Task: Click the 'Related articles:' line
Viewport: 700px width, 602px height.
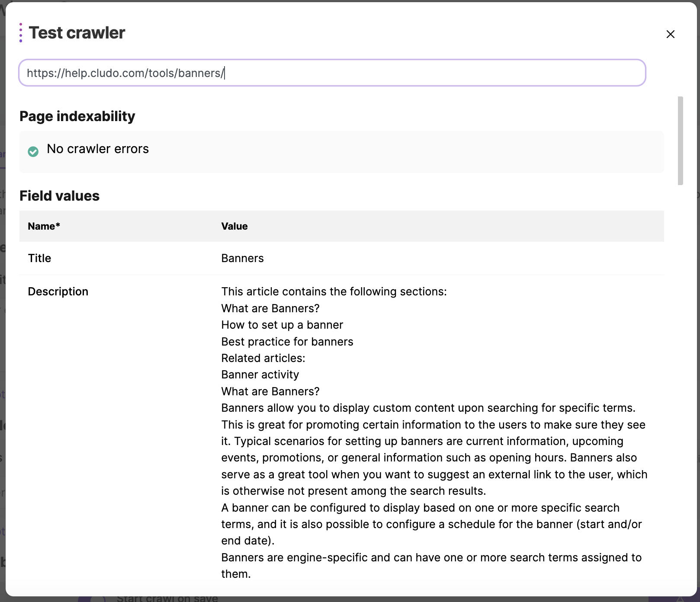Action: coord(263,358)
